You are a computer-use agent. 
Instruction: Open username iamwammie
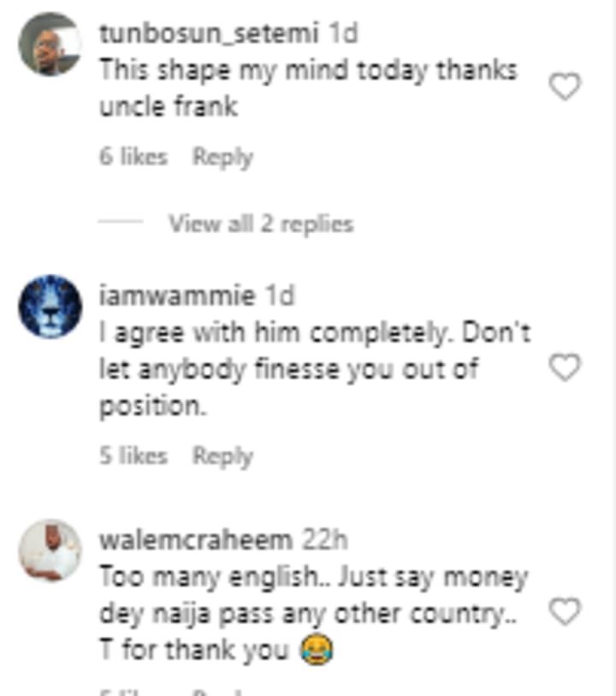pos(177,295)
